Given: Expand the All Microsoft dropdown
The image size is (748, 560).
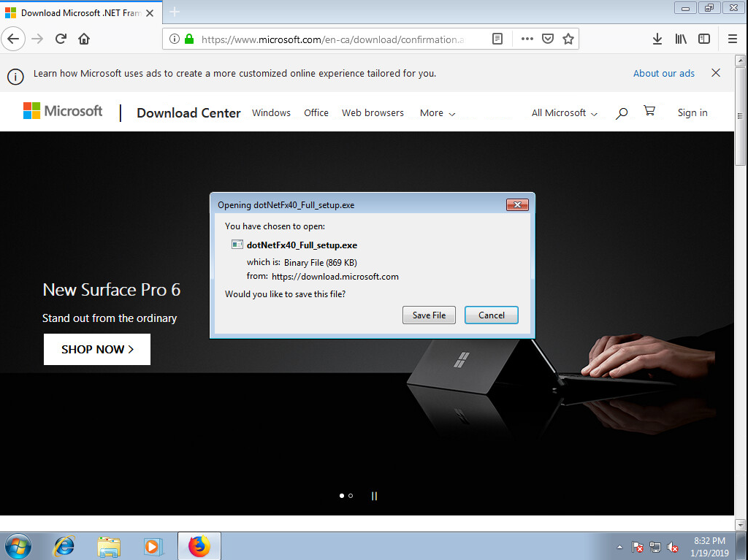Looking at the screenshot, I should 565,113.
